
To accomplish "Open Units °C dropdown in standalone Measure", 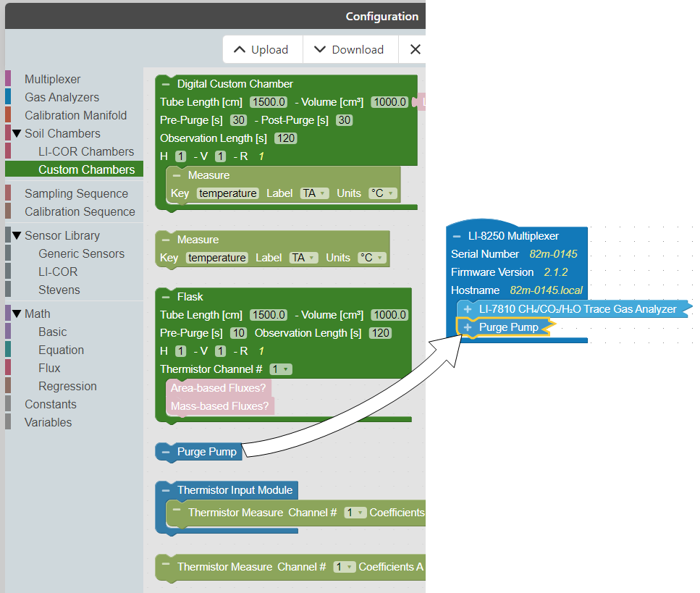I will click(x=372, y=258).
